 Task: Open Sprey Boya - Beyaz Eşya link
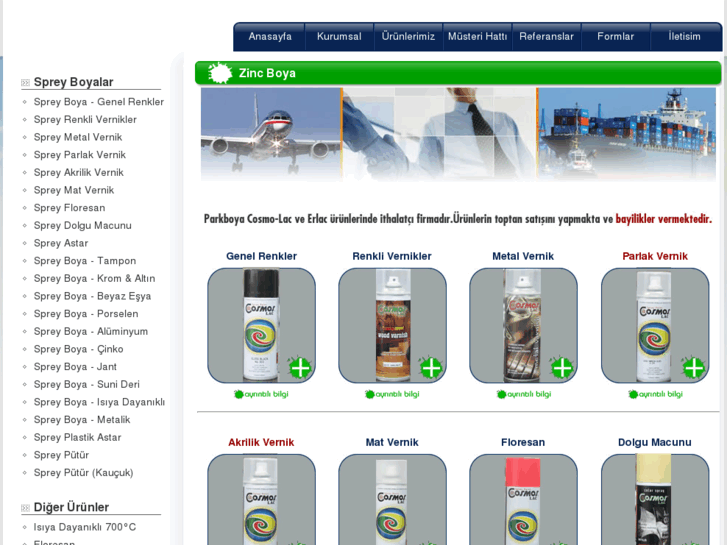point(92,296)
